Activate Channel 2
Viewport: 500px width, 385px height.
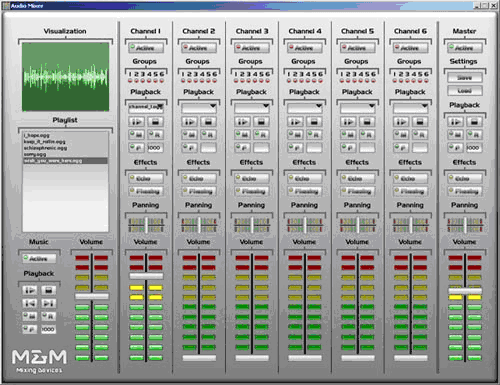click(199, 48)
